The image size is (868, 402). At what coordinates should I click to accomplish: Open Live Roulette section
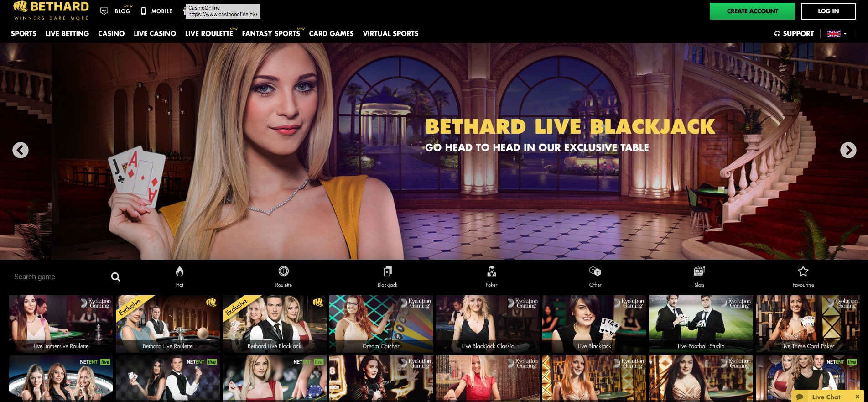tap(209, 34)
